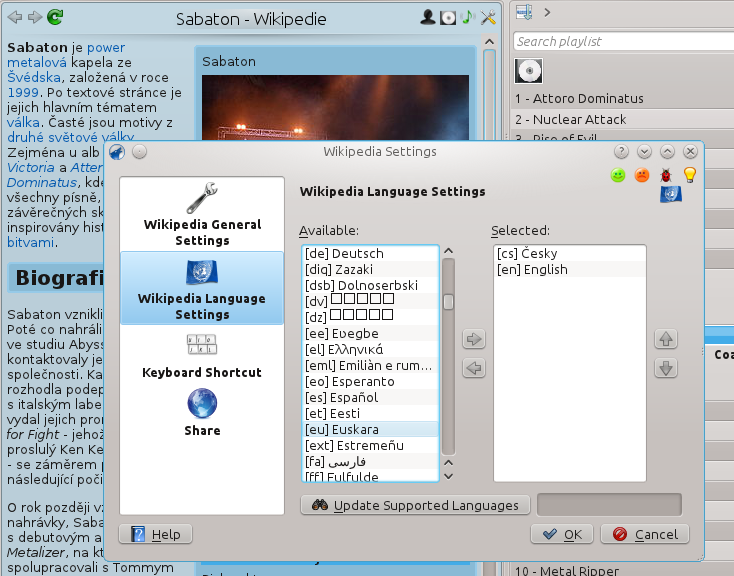Move selected language up
Image resolution: width=734 pixels, height=576 pixels.
[x=666, y=339]
